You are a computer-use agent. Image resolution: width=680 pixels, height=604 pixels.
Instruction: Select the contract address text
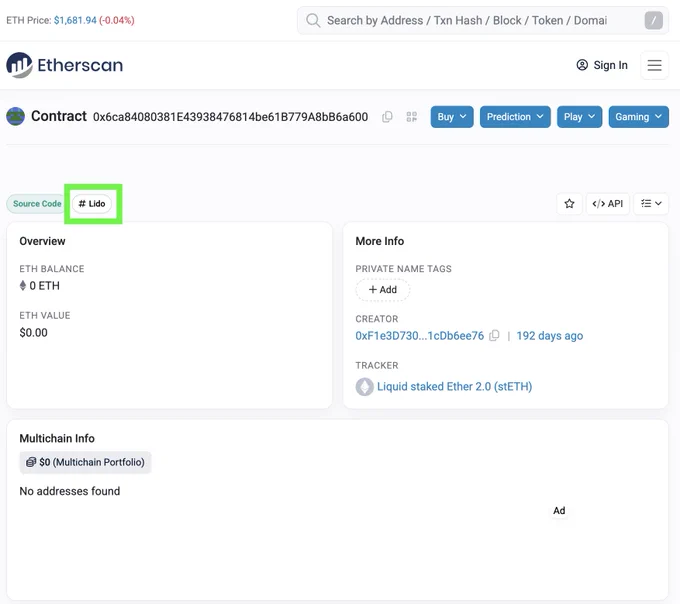(230, 117)
